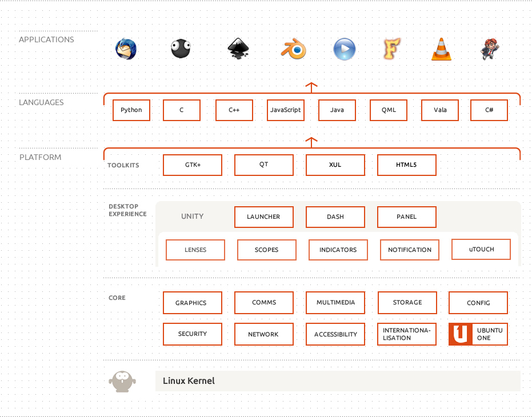Click the Ubuntu One logo icon

460,334
